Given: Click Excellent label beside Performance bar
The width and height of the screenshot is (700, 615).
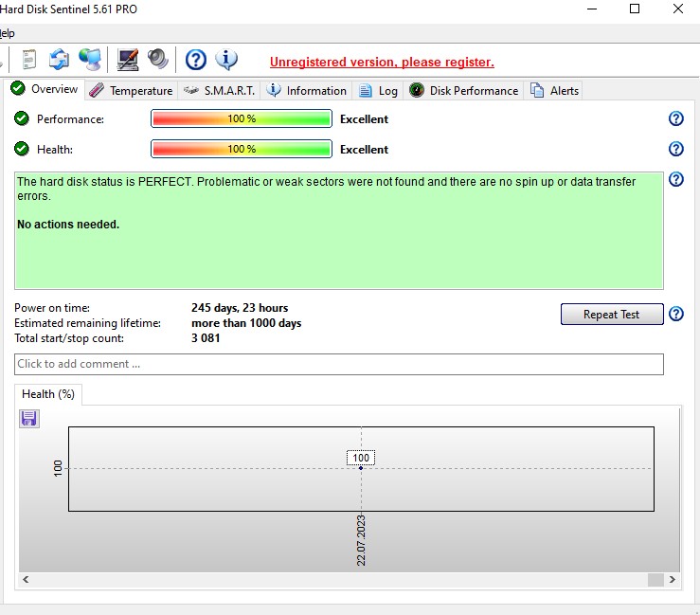Looking at the screenshot, I should click(x=365, y=119).
